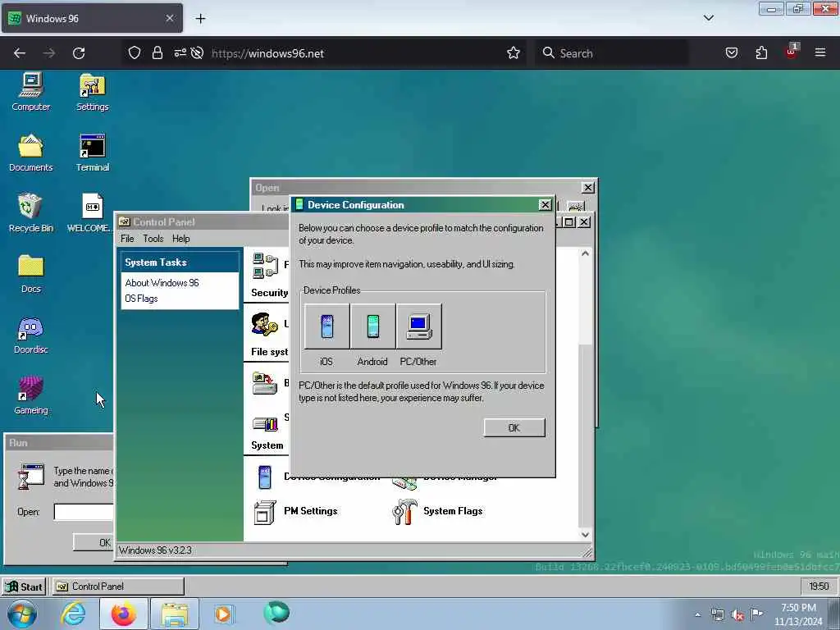
Task: Close the Device Configuration dialog
Action: [545, 204]
